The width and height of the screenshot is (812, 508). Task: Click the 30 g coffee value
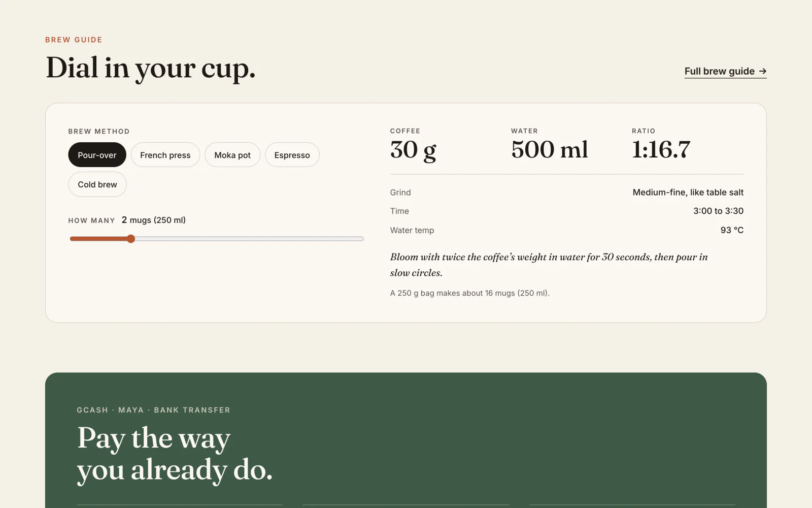[x=413, y=150]
